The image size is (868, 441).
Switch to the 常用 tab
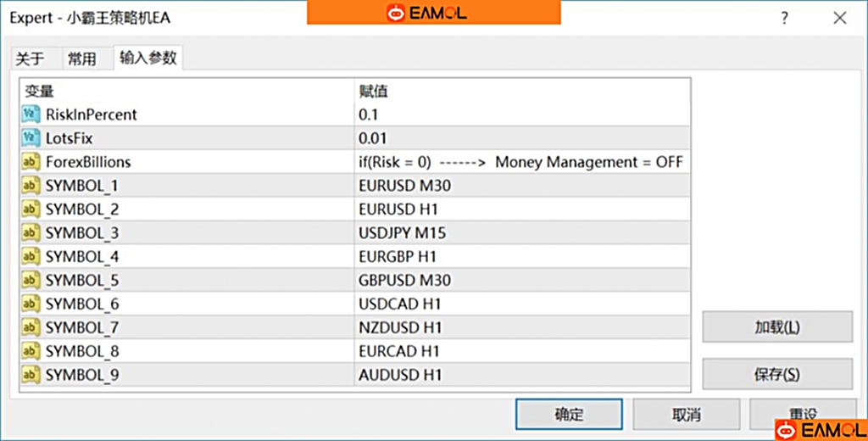[82, 59]
